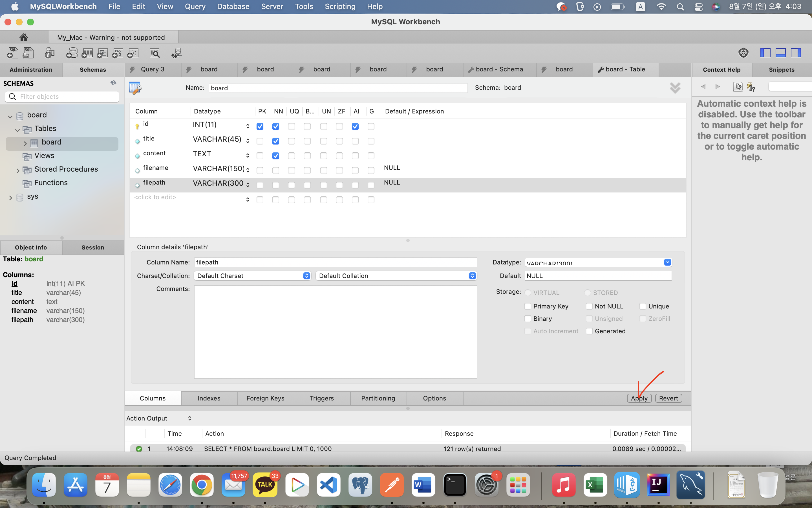Collapse table editor header double-chevron
The height and width of the screenshot is (508, 812).
pos(675,88)
